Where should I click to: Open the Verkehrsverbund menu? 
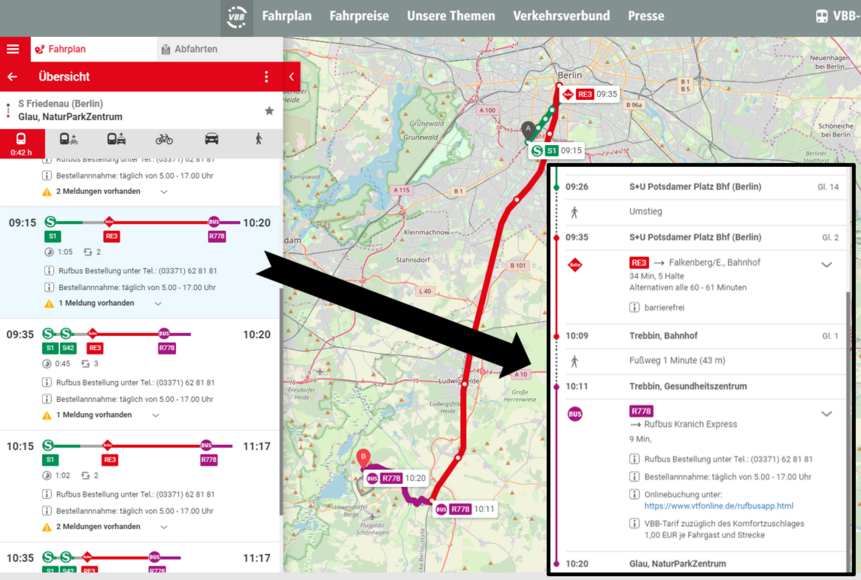(x=561, y=16)
